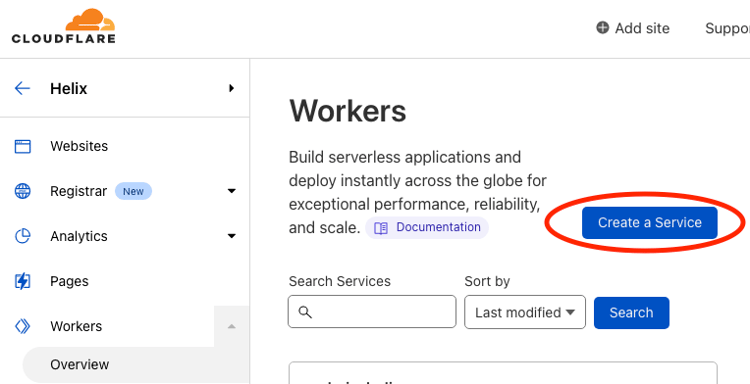Click the Analytics pie chart icon
Image resolution: width=750 pixels, height=384 pixels.
pos(22,236)
